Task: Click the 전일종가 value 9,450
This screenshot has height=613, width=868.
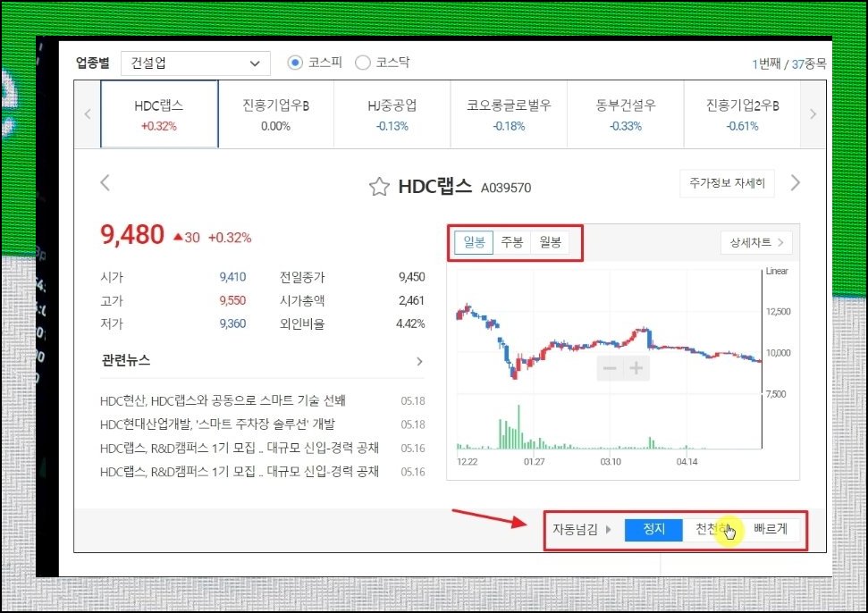Action: tap(411, 277)
